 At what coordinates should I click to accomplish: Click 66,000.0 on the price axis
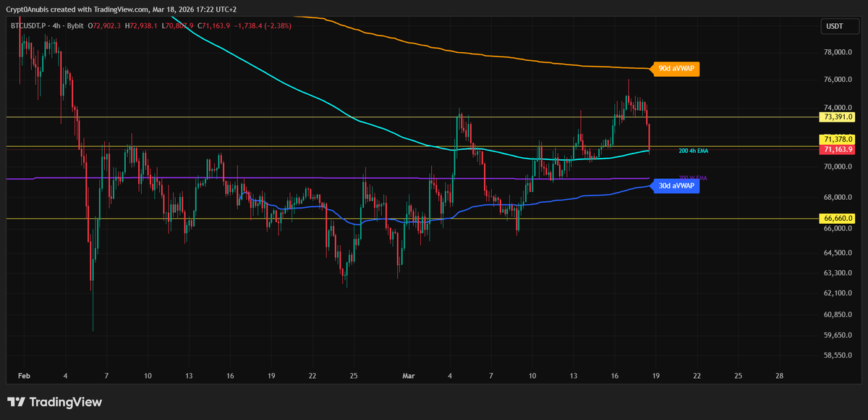click(838, 229)
